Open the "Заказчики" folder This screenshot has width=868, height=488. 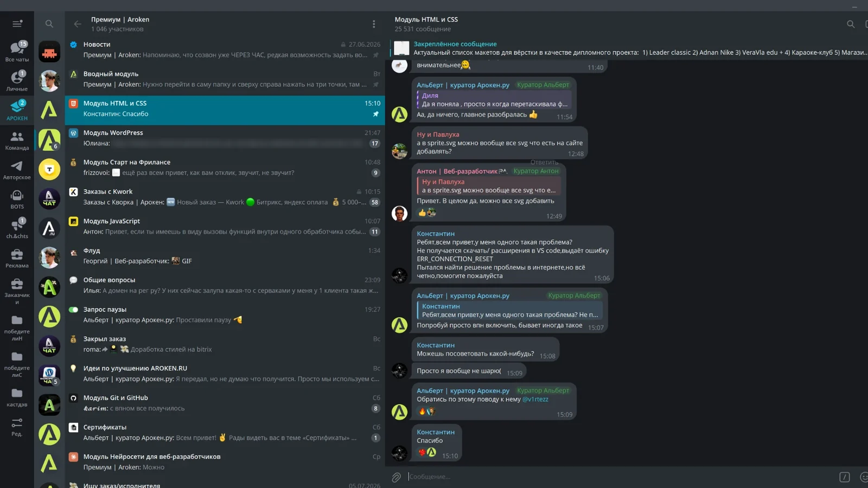click(x=17, y=291)
